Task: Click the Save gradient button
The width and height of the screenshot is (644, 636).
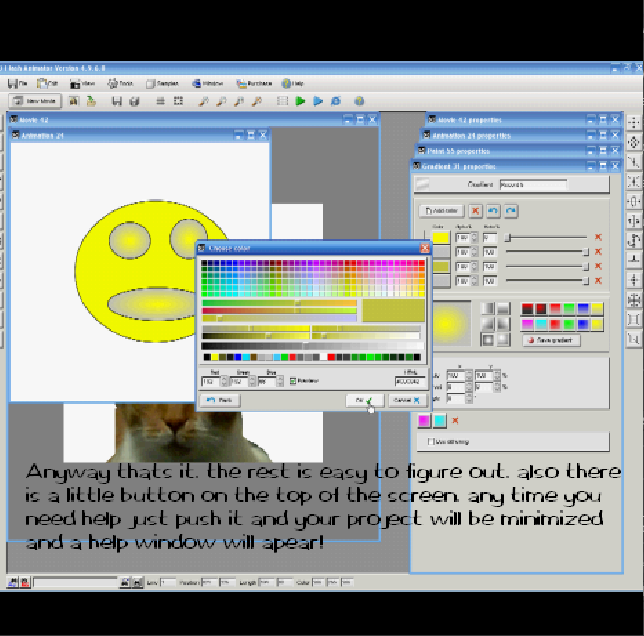Action: pos(550,340)
